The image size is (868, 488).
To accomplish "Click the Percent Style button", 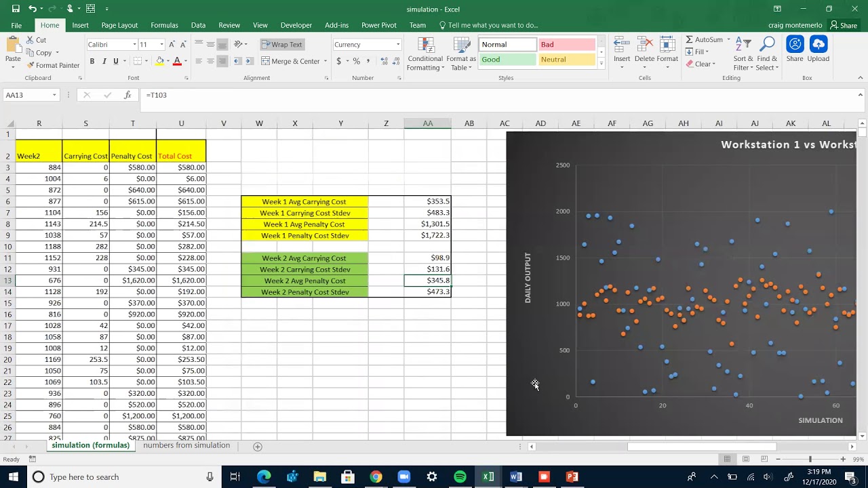I will tap(356, 61).
